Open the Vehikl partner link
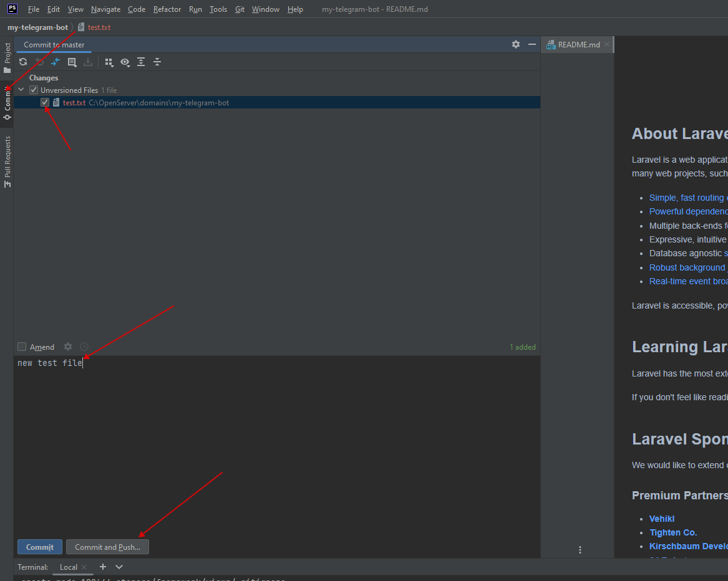The height and width of the screenshot is (581, 728). [x=662, y=519]
